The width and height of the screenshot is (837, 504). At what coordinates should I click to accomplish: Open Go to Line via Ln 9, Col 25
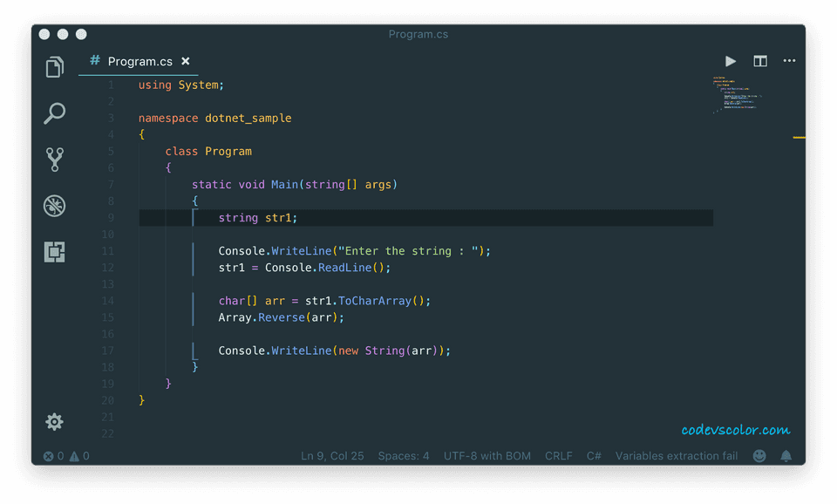(x=331, y=455)
